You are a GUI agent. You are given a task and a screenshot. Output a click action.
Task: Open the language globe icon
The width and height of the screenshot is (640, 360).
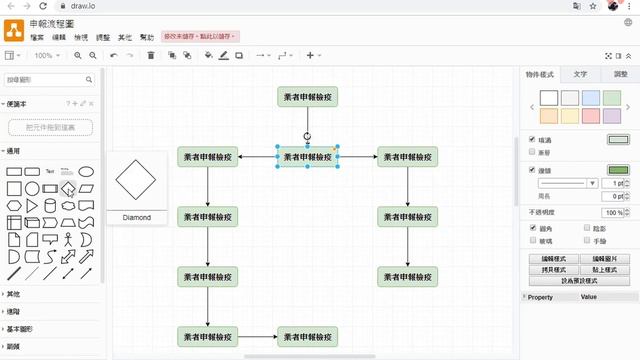(628, 22)
